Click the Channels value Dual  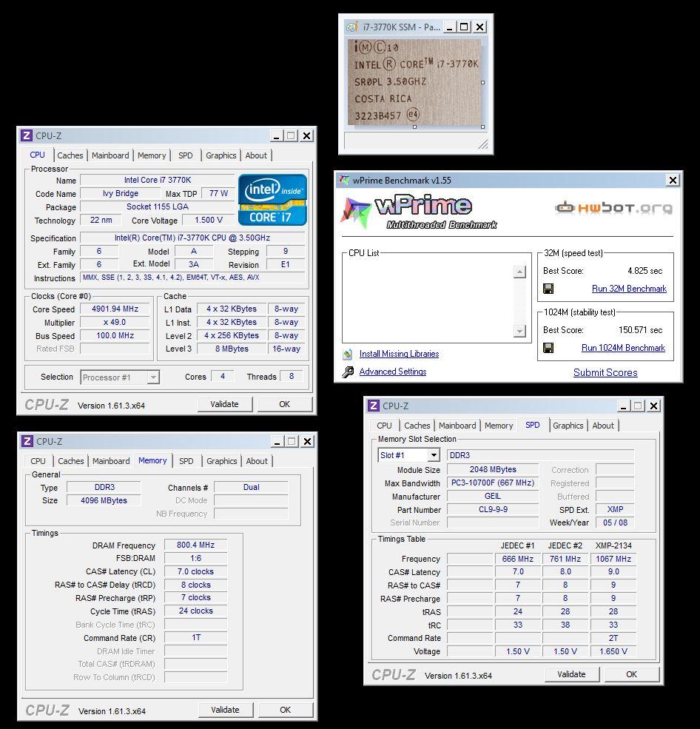pos(251,487)
